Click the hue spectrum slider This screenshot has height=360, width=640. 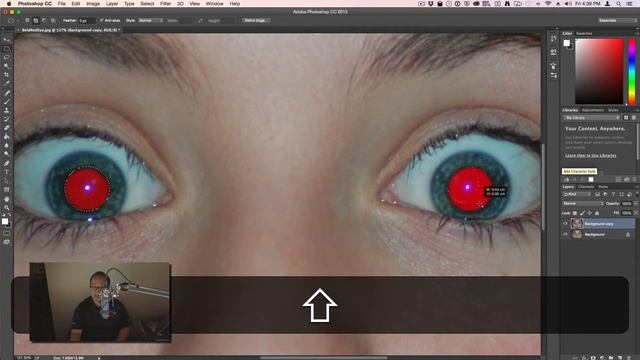(x=631, y=71)
